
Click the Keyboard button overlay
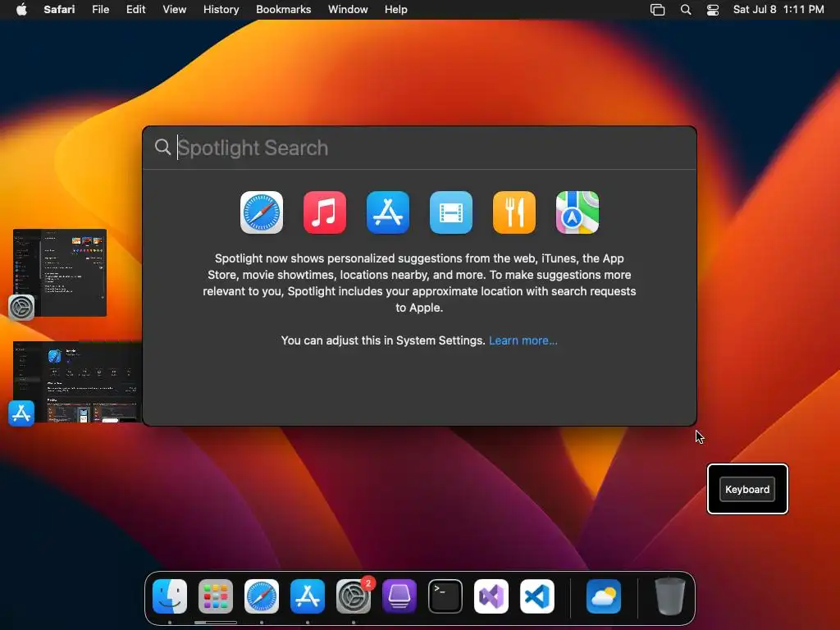click(747, 489)
